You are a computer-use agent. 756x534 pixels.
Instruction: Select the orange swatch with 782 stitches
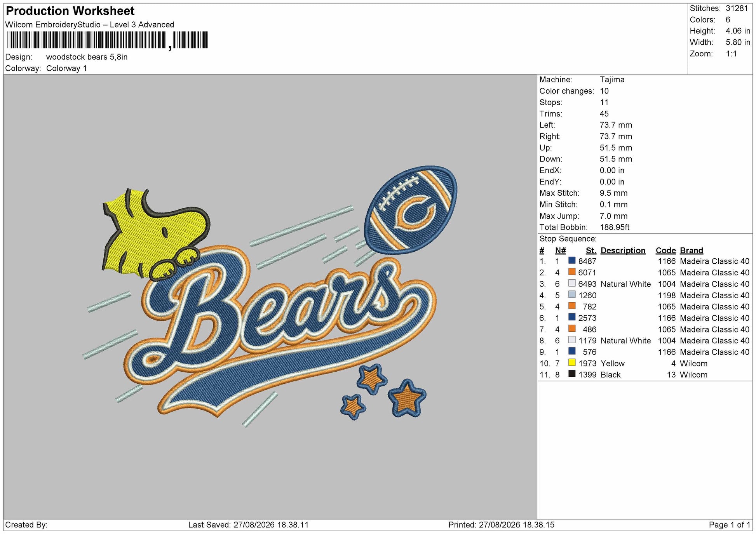[x=572, y=306]
